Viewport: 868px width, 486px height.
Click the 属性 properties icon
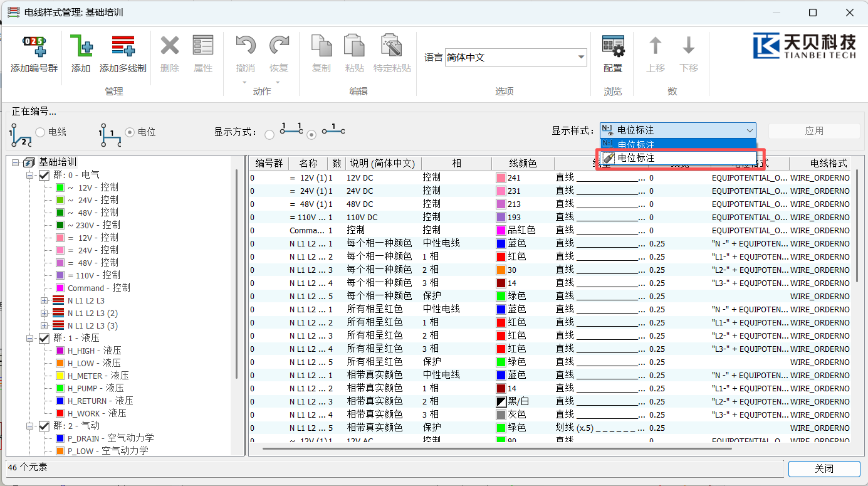click(x=203, y=47)
